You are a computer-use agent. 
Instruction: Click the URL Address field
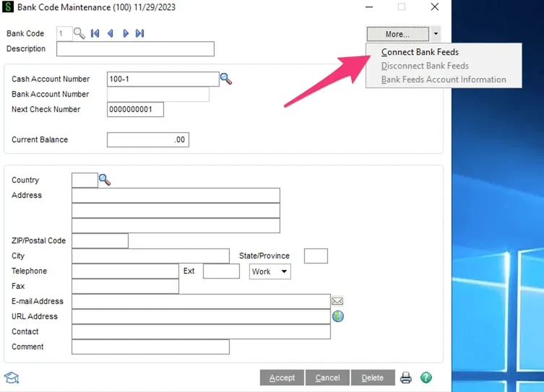[202, 316]
